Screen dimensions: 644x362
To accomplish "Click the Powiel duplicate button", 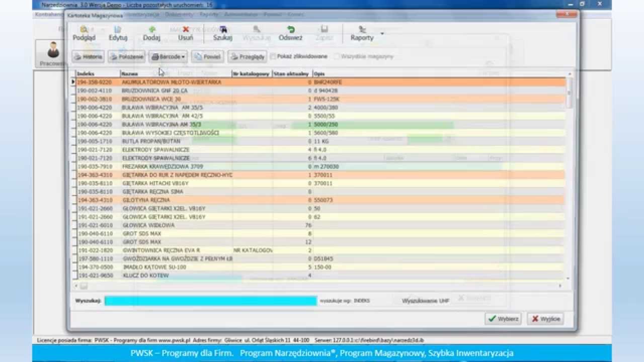I will [x=208, y=57].
